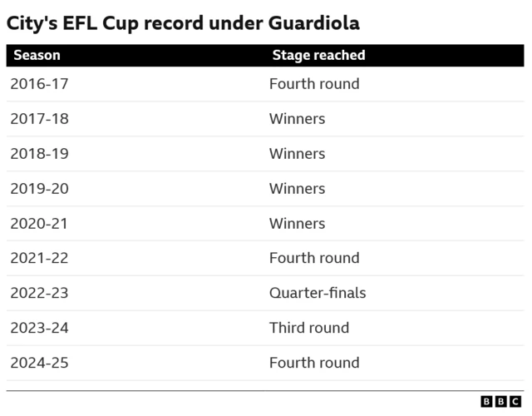Click Fourth round in the 2021-22 row

tap(314, 259)
